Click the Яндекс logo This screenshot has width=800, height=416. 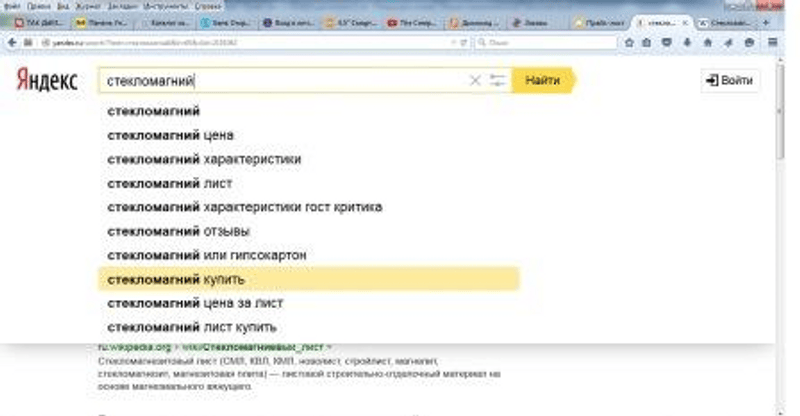(x=47, y=81)
